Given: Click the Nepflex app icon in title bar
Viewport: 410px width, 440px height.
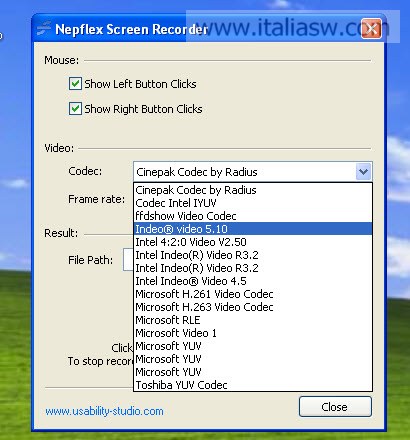Looking at the screenshot, I should [44, 29].
